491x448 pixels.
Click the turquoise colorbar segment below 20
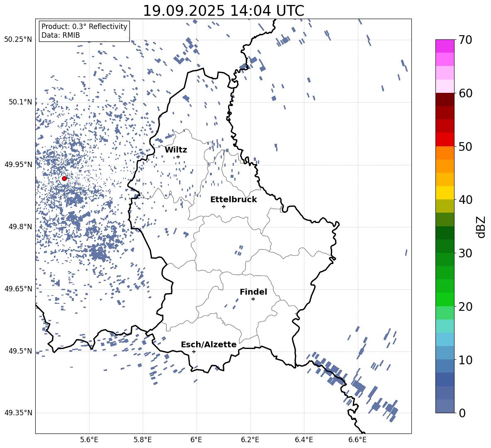coord(445,326)
